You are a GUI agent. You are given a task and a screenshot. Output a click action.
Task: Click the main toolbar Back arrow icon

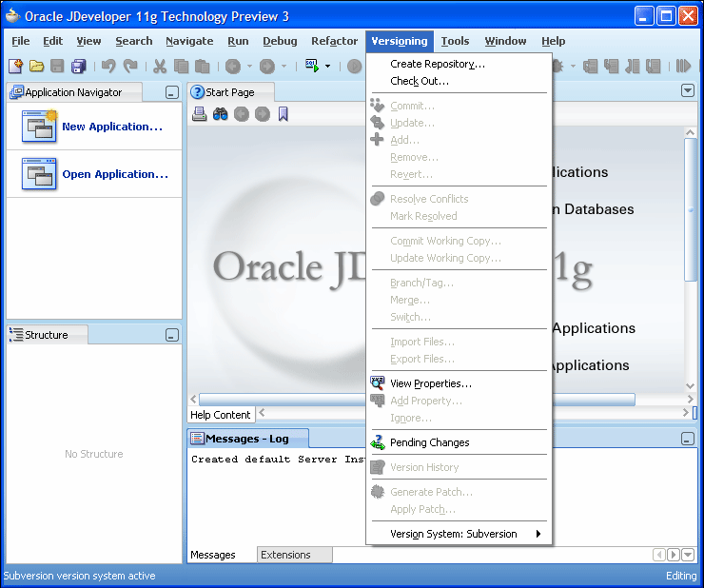pyautogui.click(x=233, y=67)
